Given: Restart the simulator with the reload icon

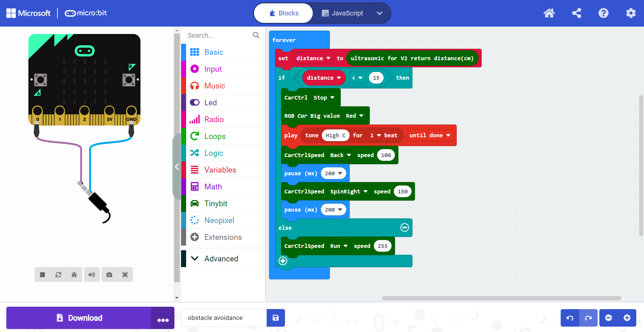Looking at the screenshot, I should tap(58, 275).
